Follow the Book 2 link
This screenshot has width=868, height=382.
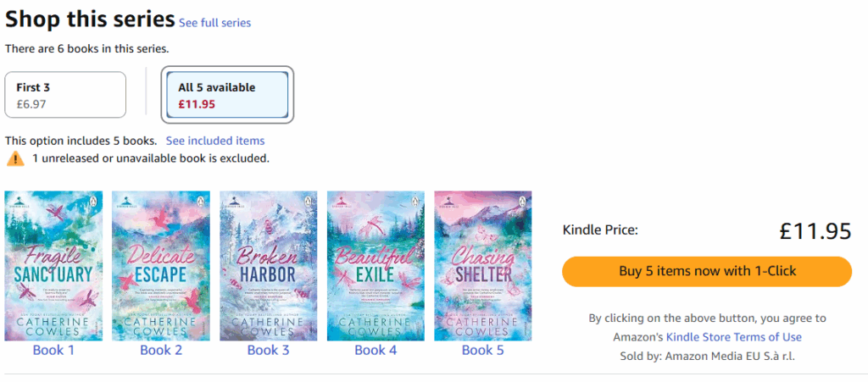click(161, 350)
